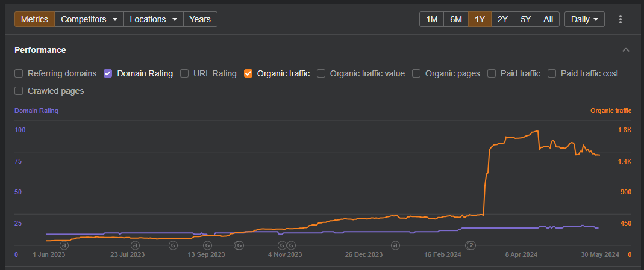Disable the Organic traffic checkbox

click(248, 73)
